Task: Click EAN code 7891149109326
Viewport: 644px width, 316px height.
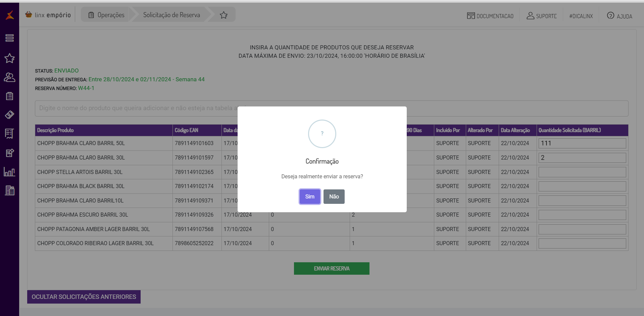Action: [x=194, y=215]
